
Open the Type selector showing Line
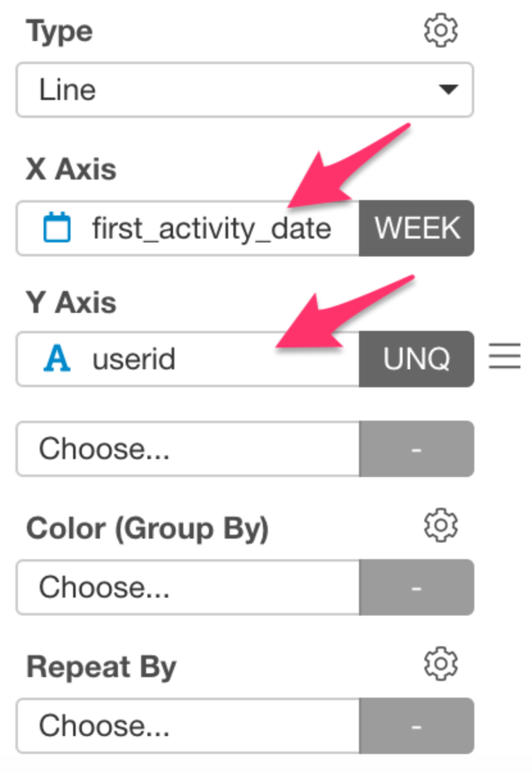pyautogui.click(x=245, y=90)
